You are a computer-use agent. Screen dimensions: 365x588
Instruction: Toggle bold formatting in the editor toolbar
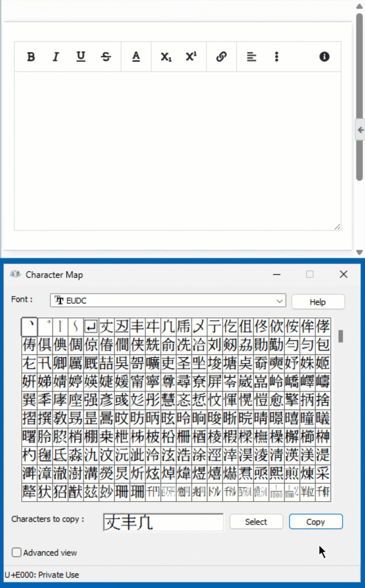point(31,57)
